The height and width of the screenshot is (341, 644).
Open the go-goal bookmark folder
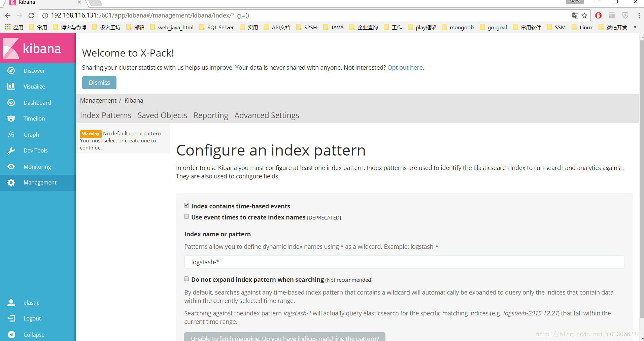494,27
